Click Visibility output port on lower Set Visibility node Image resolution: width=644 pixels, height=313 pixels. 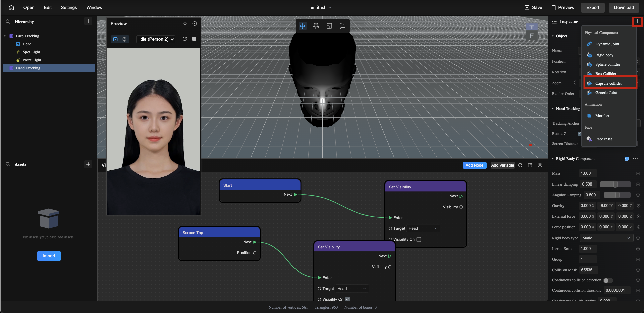390,267
